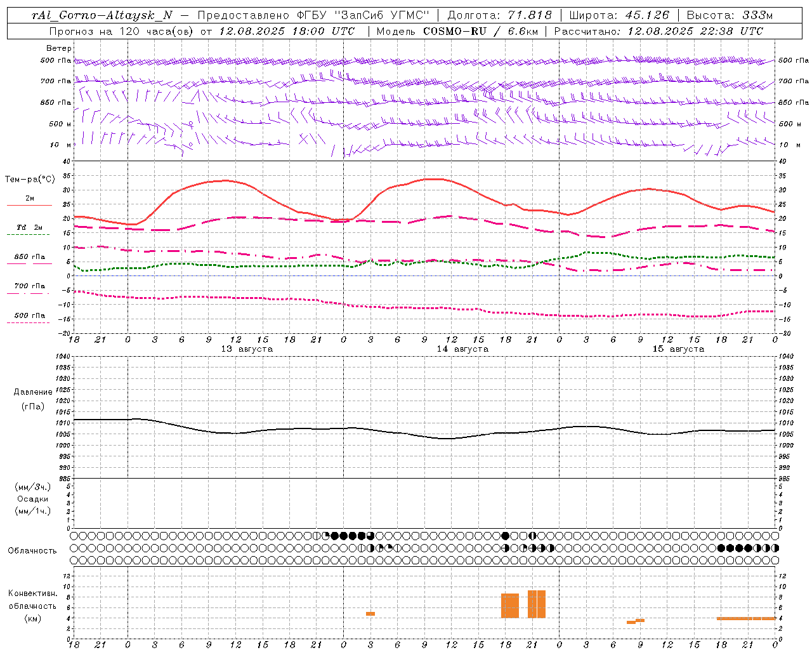Click the "Ветер" wind section label
The height and width of the screenshot is (650, 812).
[59, 48]
